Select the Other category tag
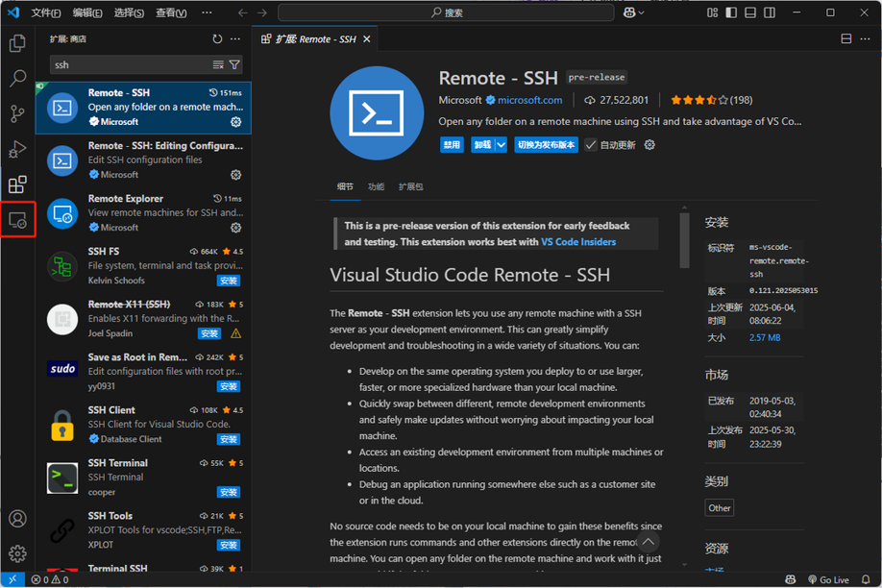Screen dimensions: 882x588 point(719,508)
